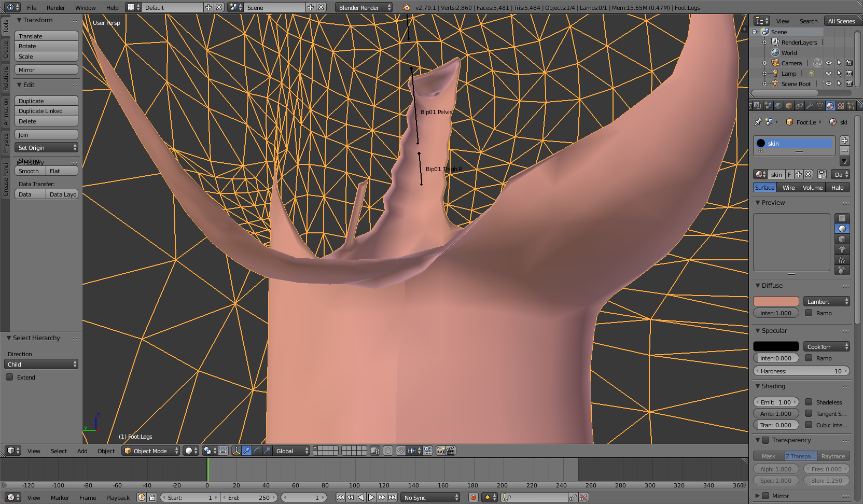Enable the Shadeless checkbox
The width and height of the screenshot is (863, 504).
pos(809,402)
